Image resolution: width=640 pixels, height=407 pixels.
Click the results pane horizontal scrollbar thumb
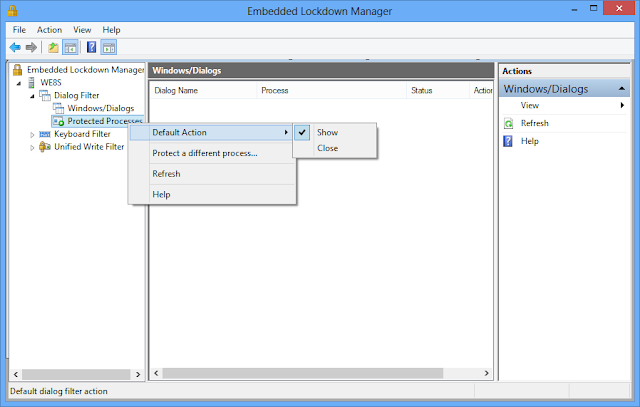(303, 373)
